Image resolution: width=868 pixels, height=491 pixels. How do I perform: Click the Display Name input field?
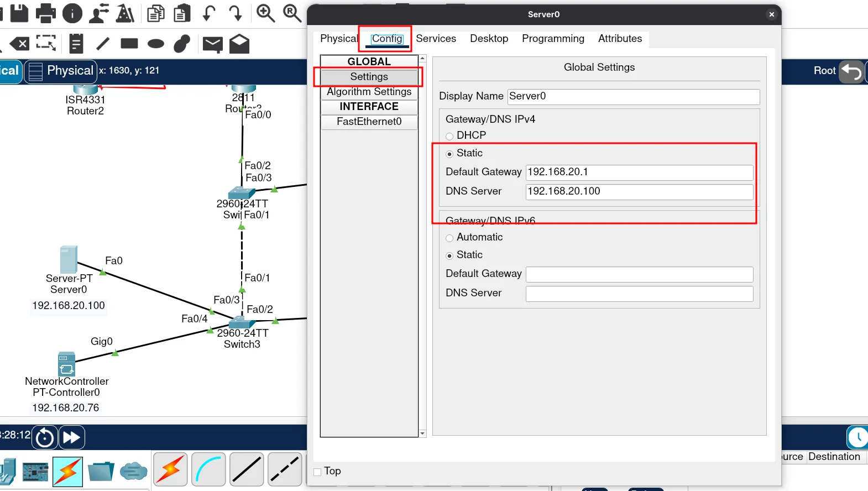point(633,96)
